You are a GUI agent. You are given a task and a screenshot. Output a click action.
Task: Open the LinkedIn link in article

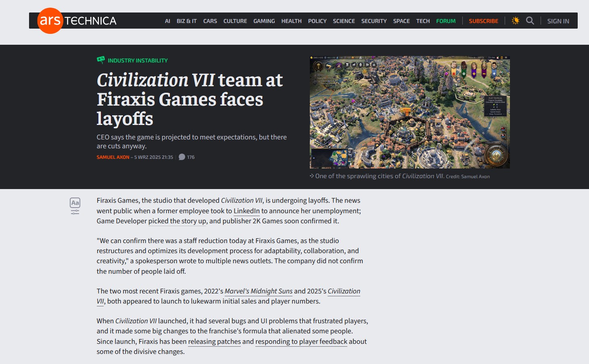[x=246, y=211]
